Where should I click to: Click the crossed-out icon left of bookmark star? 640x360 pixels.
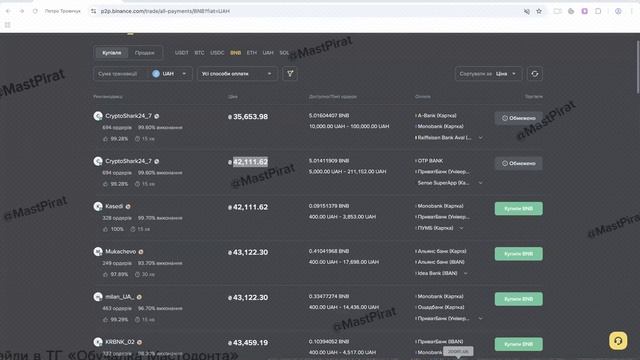(x=527, y=11)
